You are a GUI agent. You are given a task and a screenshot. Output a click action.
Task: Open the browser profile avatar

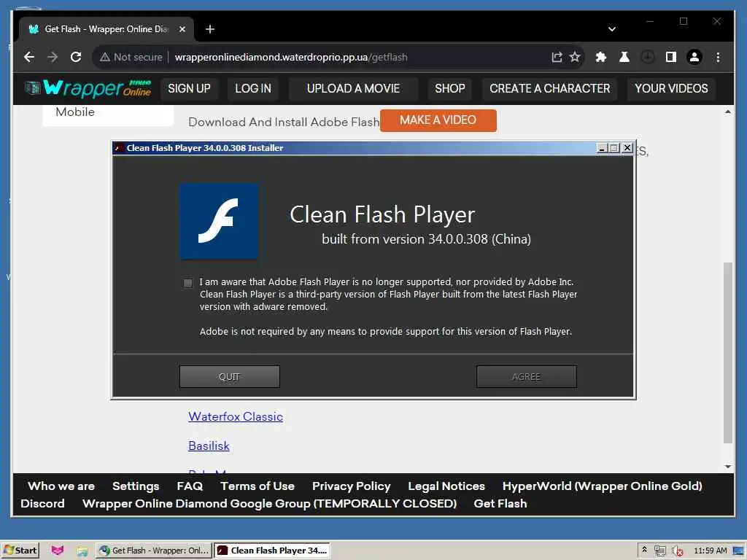tap(694, 57)
